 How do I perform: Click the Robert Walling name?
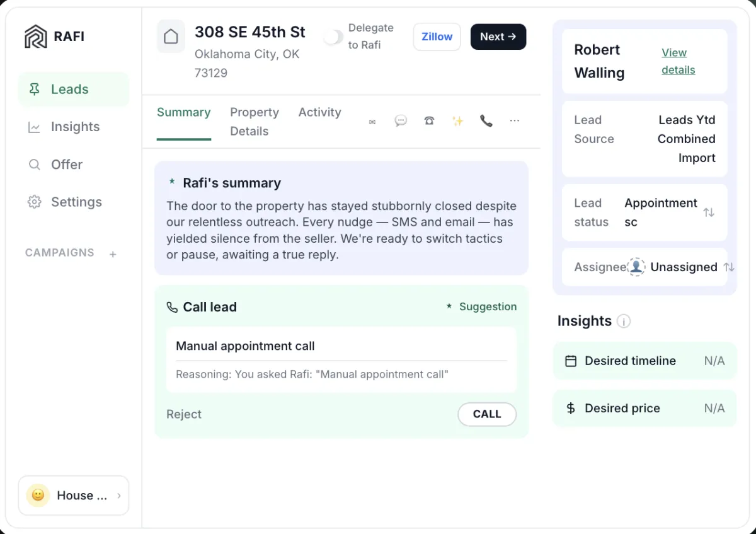[x=599, y=61]
